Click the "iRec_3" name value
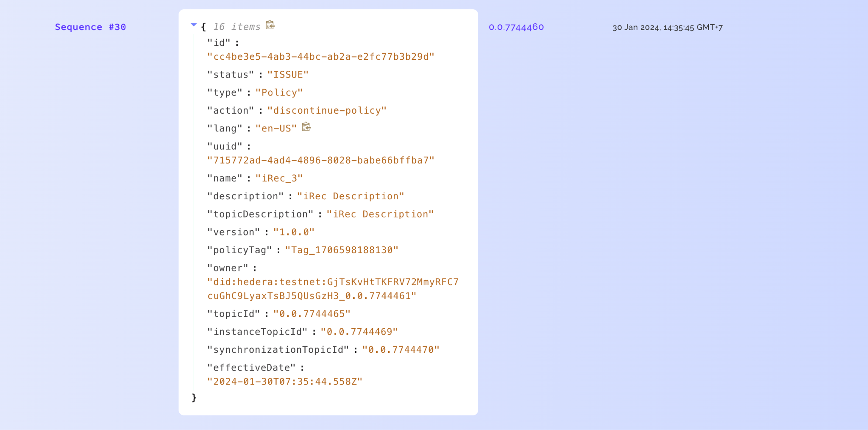This screenshot has width=868, height=430. 279,179
